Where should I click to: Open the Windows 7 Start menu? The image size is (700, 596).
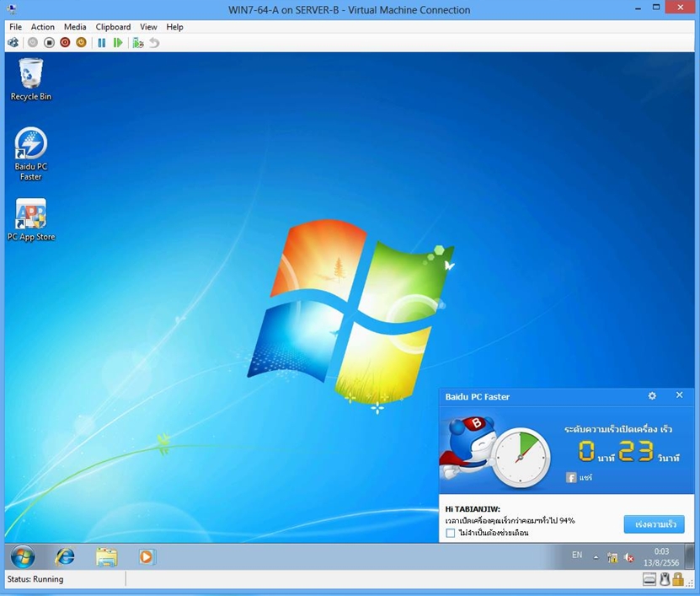coord(22,557)
